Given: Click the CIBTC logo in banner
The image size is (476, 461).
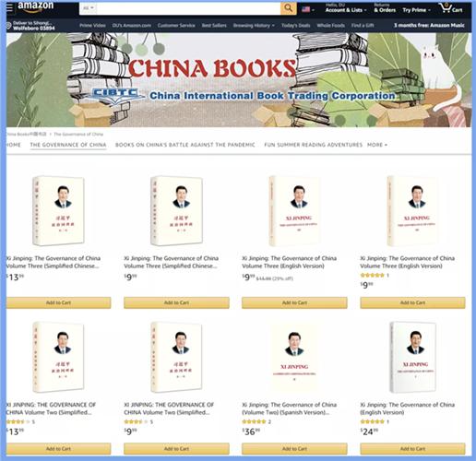Looking at the screenshot, I should 115,95.
